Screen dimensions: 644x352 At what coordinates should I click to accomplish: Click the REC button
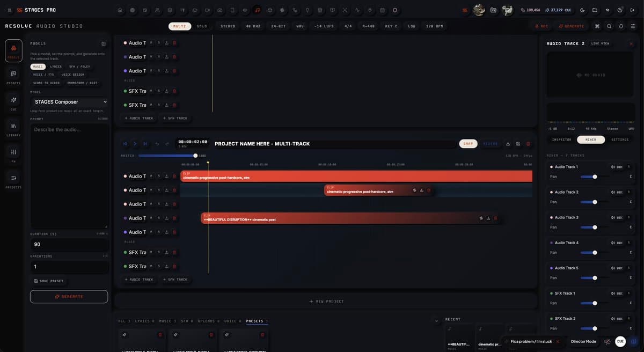pyautogui.click(x=541, y=26)
